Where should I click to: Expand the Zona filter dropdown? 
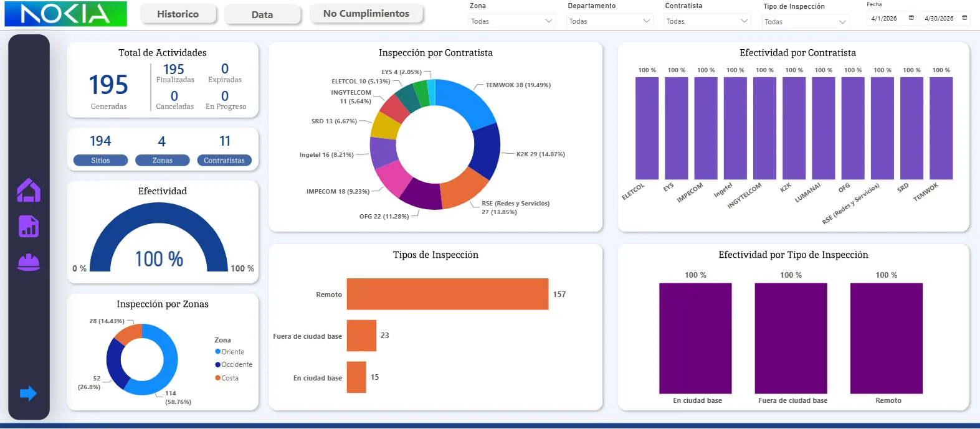click(511, 21)
